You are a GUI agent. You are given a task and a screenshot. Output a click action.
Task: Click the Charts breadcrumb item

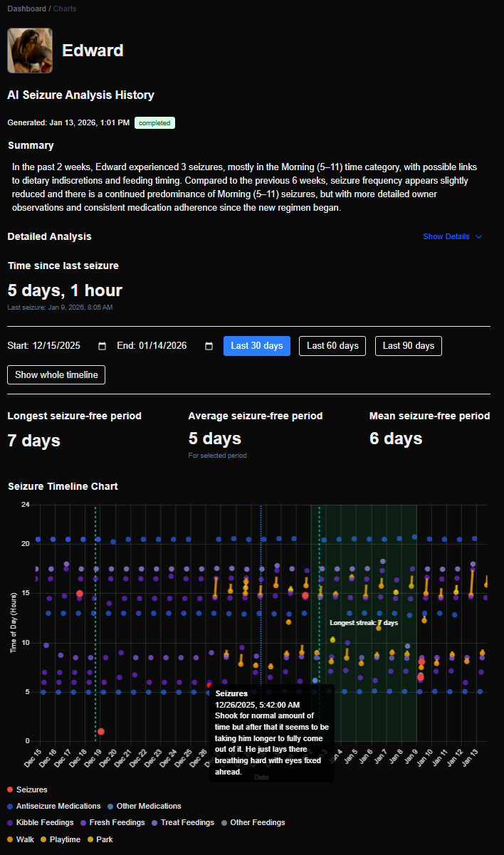point(63,9)
